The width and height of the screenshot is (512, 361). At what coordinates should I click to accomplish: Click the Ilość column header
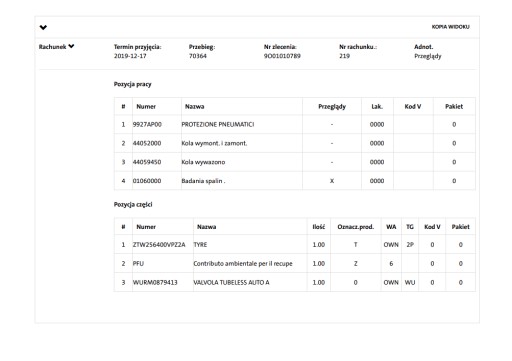(319, 227)
